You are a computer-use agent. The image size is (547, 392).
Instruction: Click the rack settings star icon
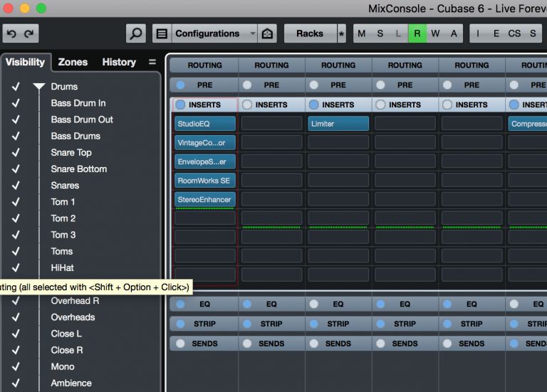coord(341,33)
